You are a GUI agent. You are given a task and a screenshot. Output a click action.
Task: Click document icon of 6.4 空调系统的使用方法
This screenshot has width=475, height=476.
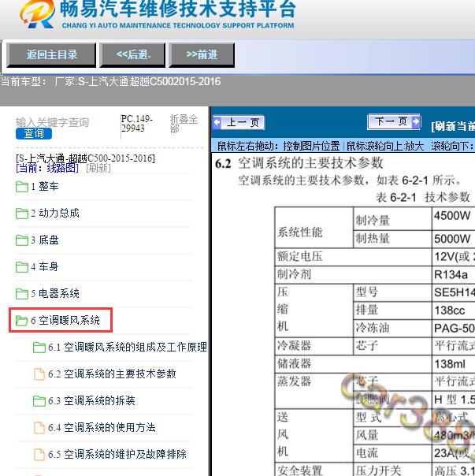pos(39,427)
